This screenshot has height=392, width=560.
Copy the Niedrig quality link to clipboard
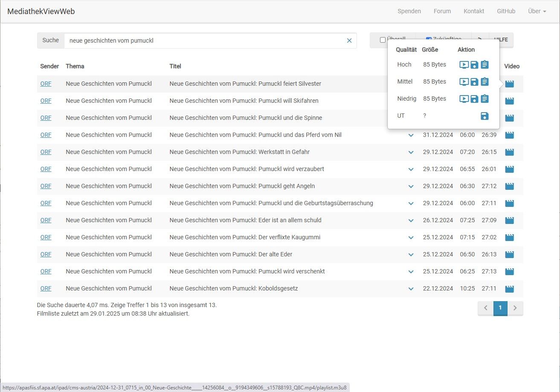[485, 99]
